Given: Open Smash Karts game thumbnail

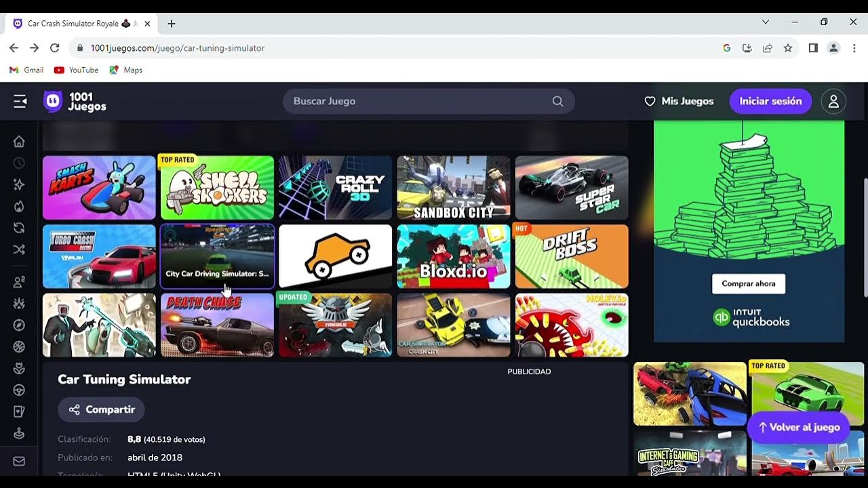Looking at the screenshot, I should tap(99, 188).
